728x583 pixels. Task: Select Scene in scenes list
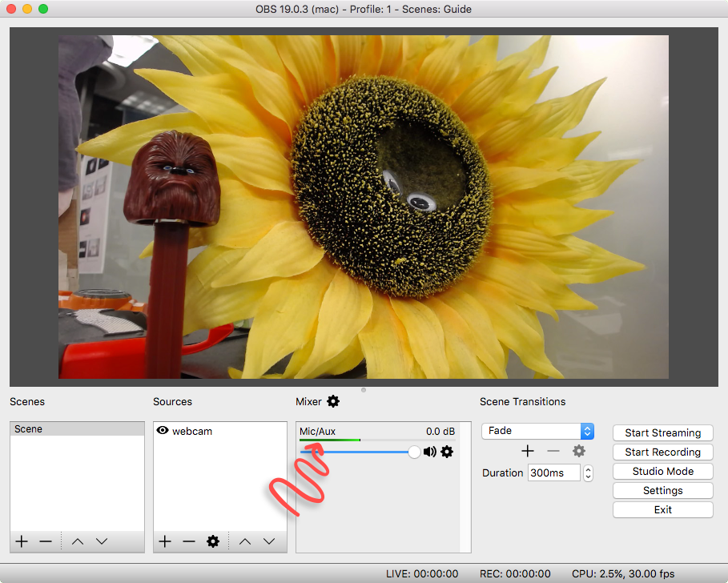pyautogui.click(x=77, y=429)
